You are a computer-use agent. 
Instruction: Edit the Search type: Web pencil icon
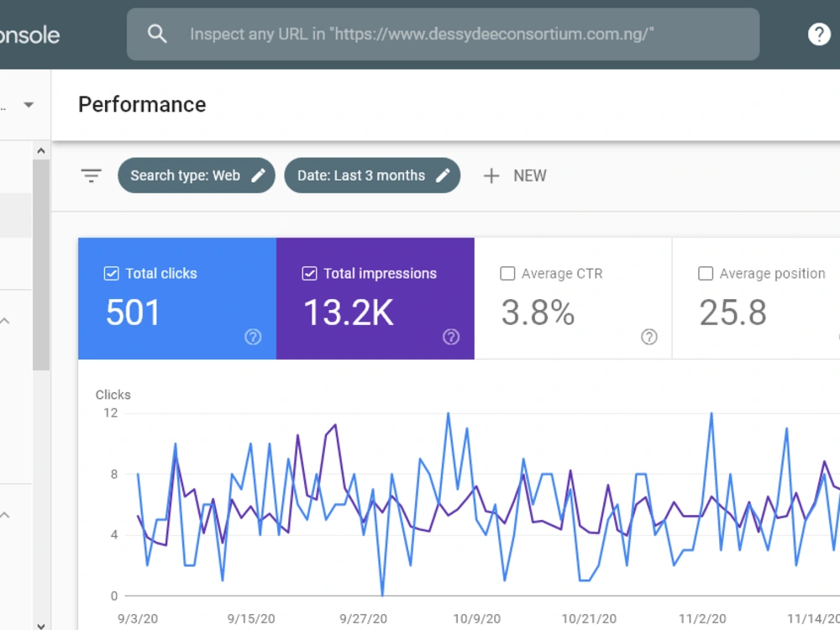[258, 176]
